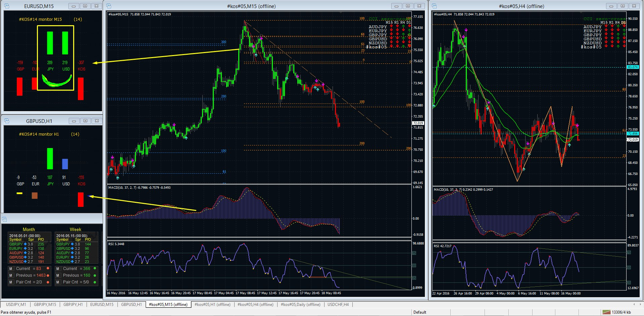The height and width of the screenshot is (316, 644).
Task: Click the 'RSI 5.3448' label in M15 chart
Action: point(116,244)
